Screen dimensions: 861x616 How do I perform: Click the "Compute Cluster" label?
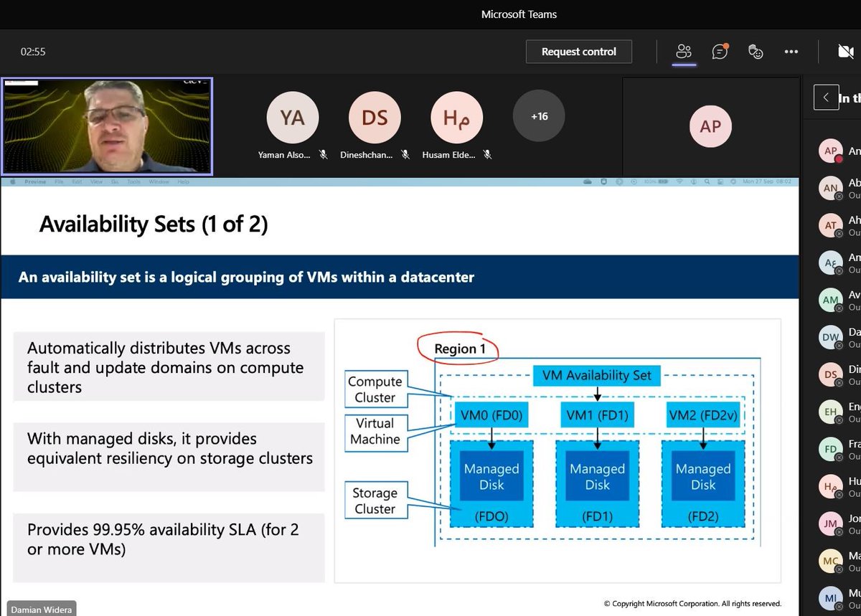click(x=375, y=389)
